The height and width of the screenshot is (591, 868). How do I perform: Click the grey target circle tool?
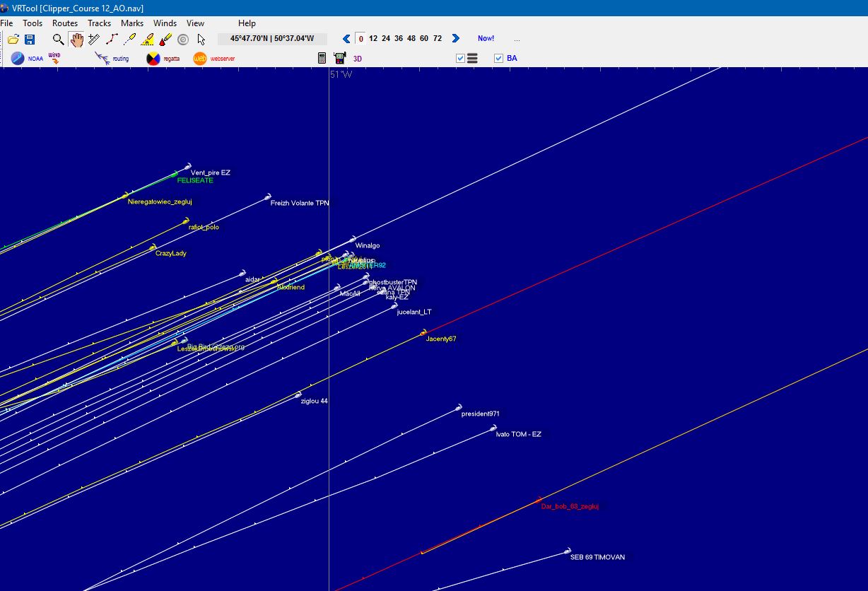(183, 40)
